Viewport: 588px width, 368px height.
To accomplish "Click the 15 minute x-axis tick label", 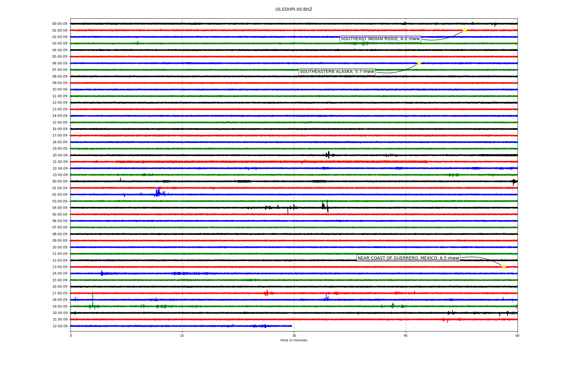I will 182,335.
